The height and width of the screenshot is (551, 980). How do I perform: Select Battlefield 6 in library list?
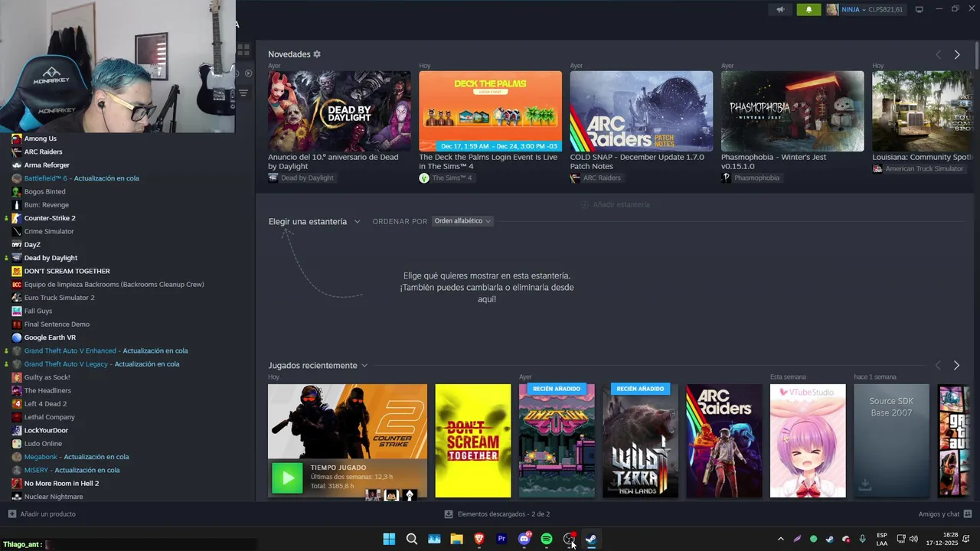click(x=81, y=178)
